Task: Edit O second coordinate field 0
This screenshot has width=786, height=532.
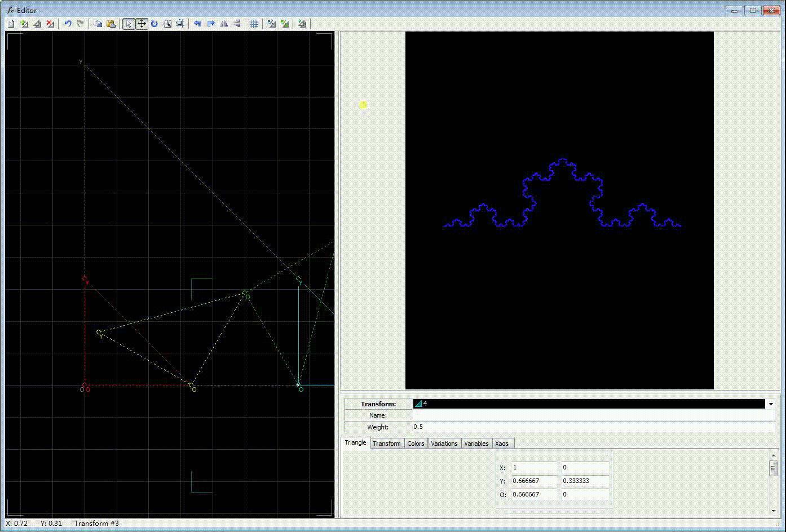Action: (585, 495)
